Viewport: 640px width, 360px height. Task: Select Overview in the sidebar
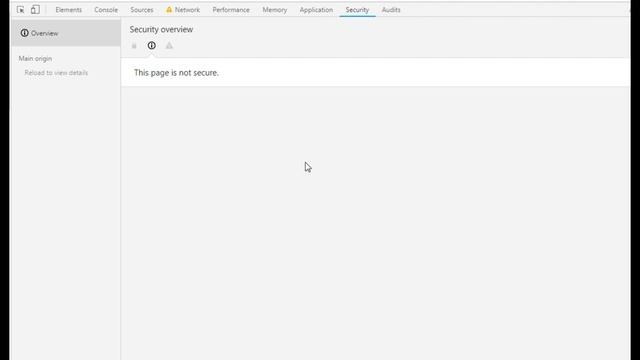(x=66, y=33)
